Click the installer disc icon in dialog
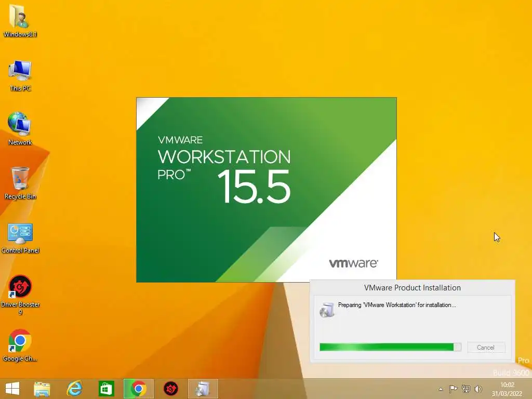The image size is (532, 399). 327,310
